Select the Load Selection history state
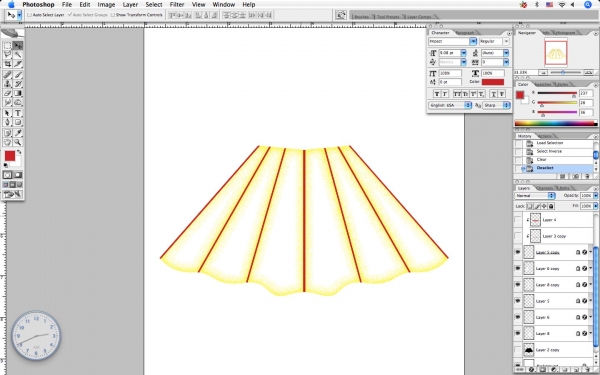Image resolution: width=600 pixels, height=375 pixels. click(549, 143)
